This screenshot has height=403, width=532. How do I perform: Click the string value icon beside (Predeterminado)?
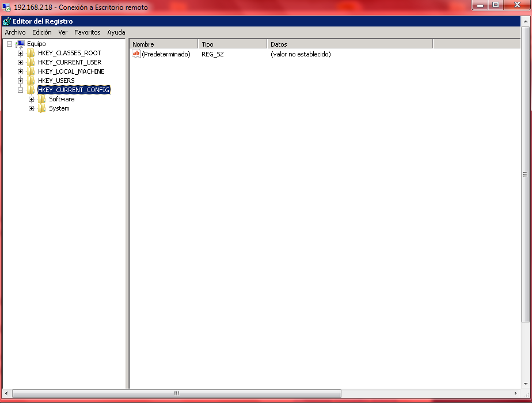[x=136, y=54]
